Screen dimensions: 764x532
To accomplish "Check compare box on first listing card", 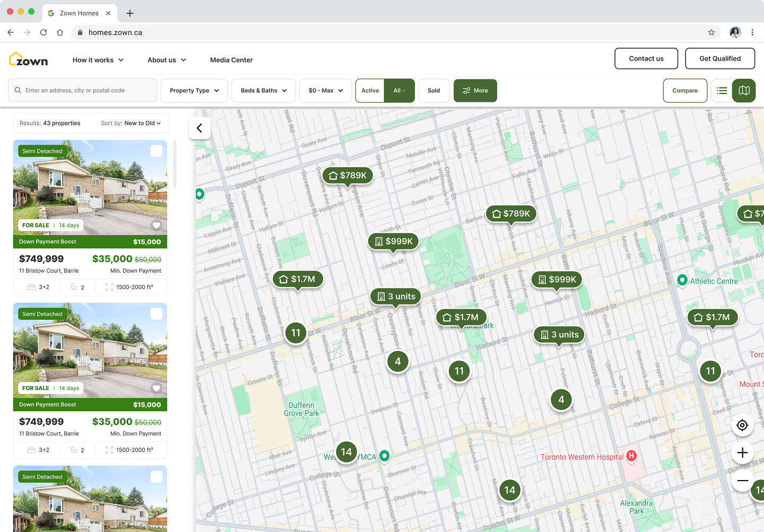I will pos(157,151).
